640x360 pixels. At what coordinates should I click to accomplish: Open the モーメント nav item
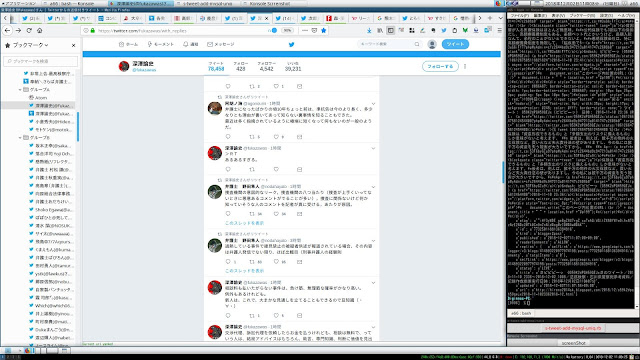(x=160, y=44)
